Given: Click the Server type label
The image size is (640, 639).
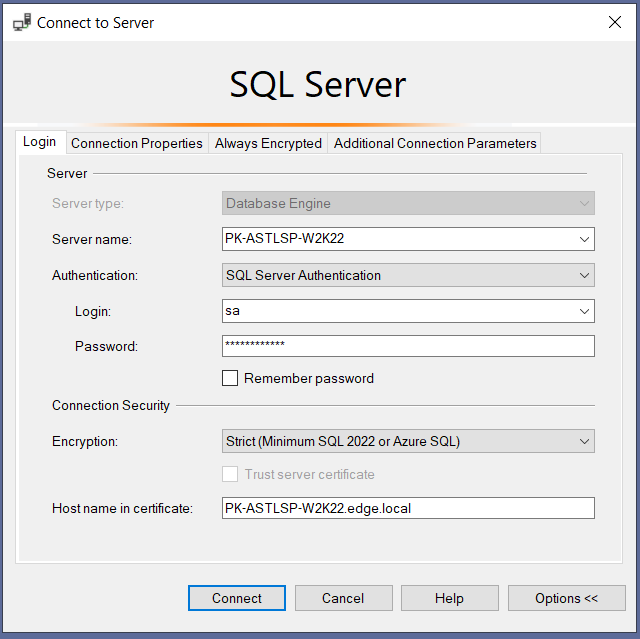Looking at the screenshot, I should pyautogui.click(x=88, y=203).
